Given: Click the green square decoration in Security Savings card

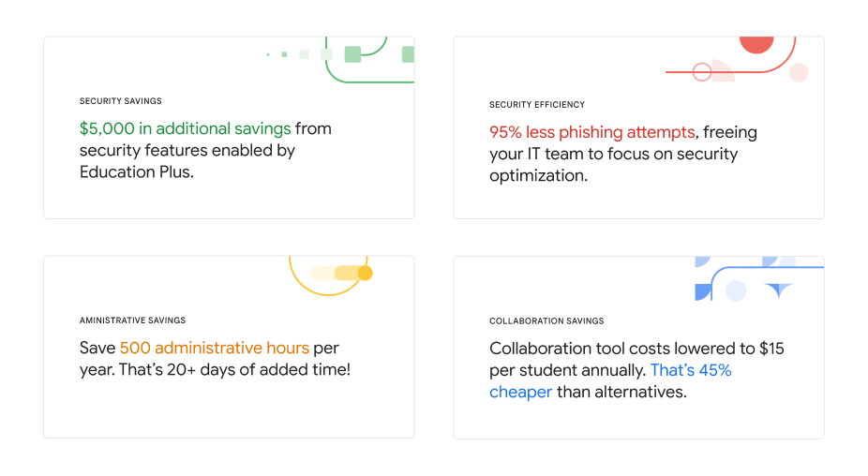Looking at the screenshot, I should click(352, 54).
